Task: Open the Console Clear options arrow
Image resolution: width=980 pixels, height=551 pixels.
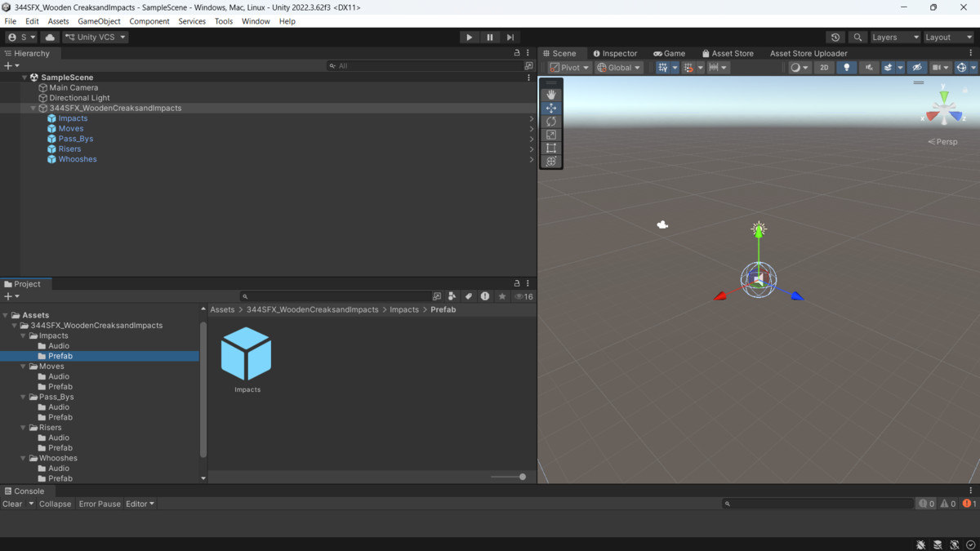Action: 31,504
